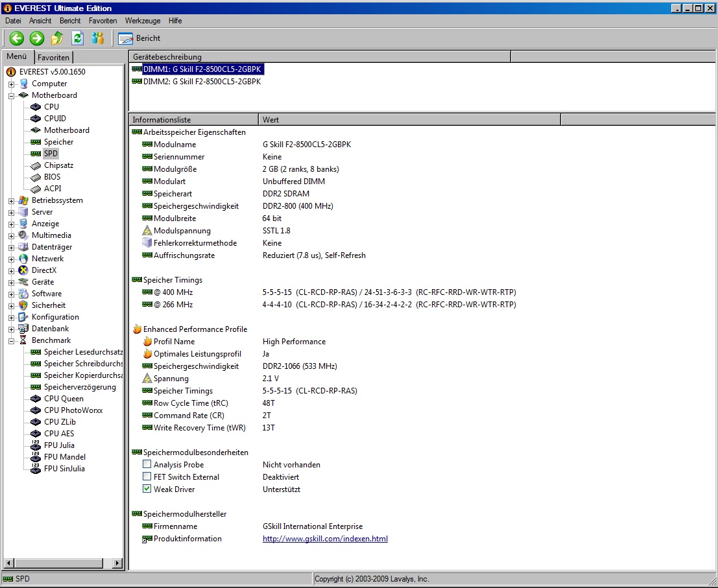Click the Enhanced Performance Profile flame icon
Viewport: 718px width, 588px height.
click(137, 329)
